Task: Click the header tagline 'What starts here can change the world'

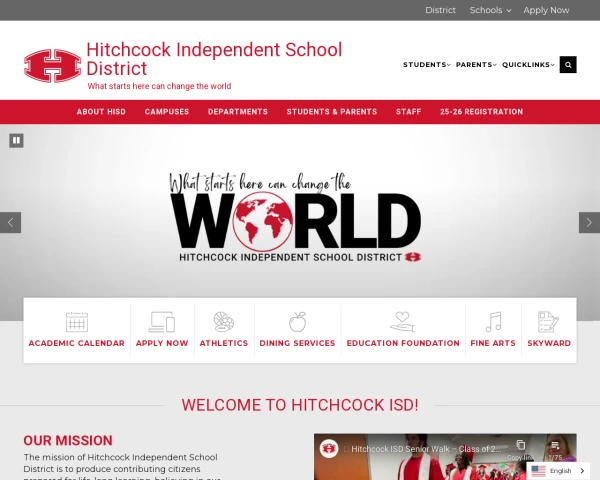Action: point(159,86)
